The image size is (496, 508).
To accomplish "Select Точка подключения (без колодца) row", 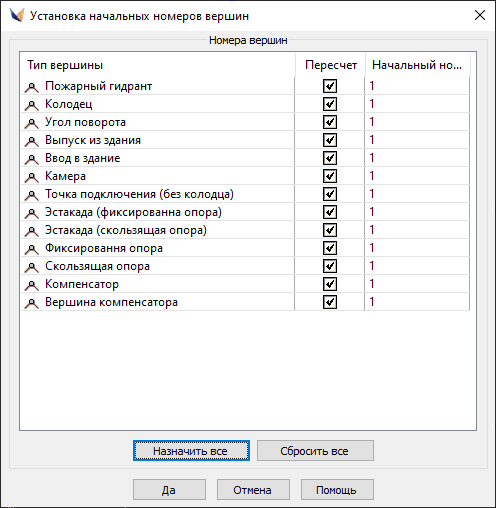I will click(x=245, y=194).
